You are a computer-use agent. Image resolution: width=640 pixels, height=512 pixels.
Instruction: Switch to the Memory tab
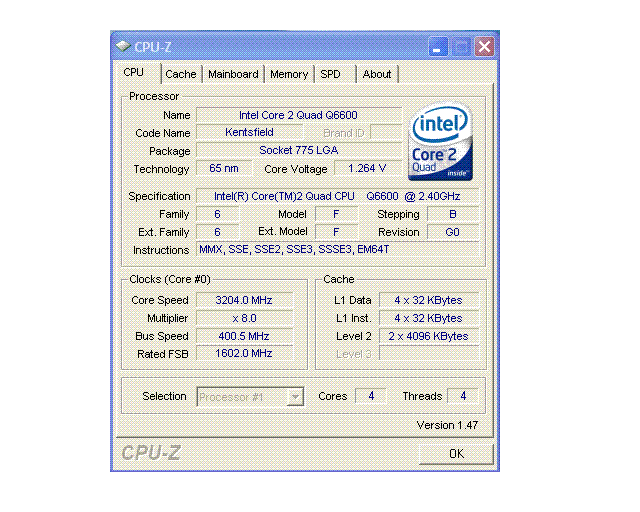click(x=289, y=74)
